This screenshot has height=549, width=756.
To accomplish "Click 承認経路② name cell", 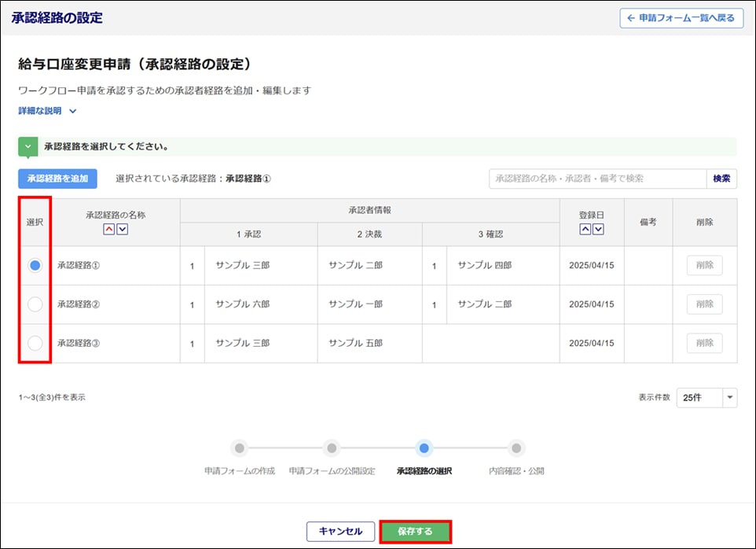I will (x=116, y=304).
